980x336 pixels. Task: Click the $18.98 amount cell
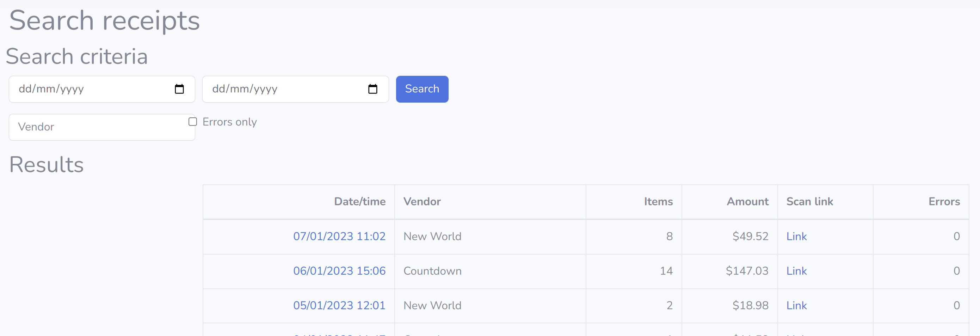click(x=729, y=306)
